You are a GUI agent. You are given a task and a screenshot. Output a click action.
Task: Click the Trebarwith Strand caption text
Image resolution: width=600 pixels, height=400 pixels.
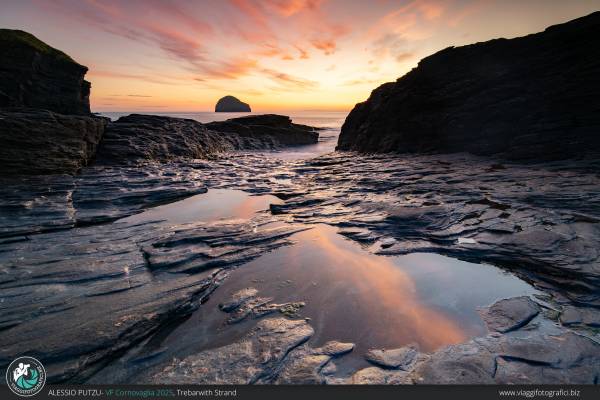click(207, 393)
